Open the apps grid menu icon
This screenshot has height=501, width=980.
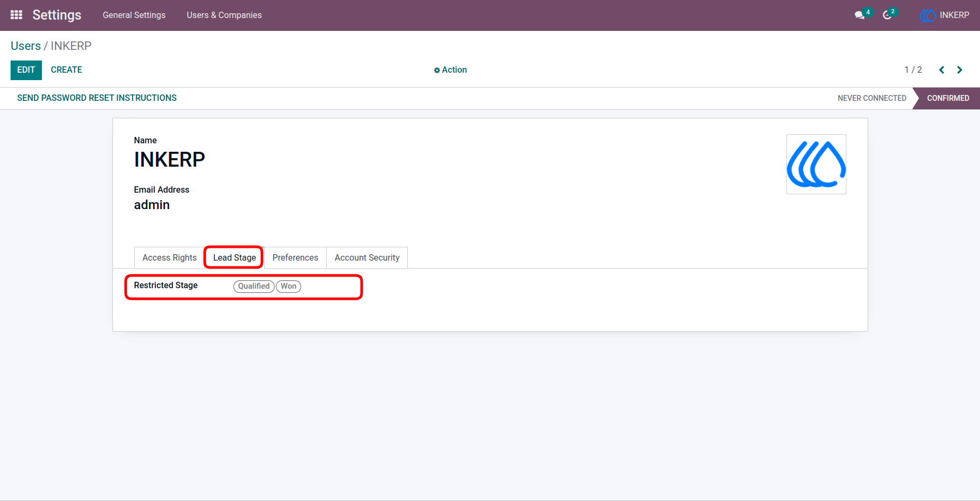coord(16,15)
